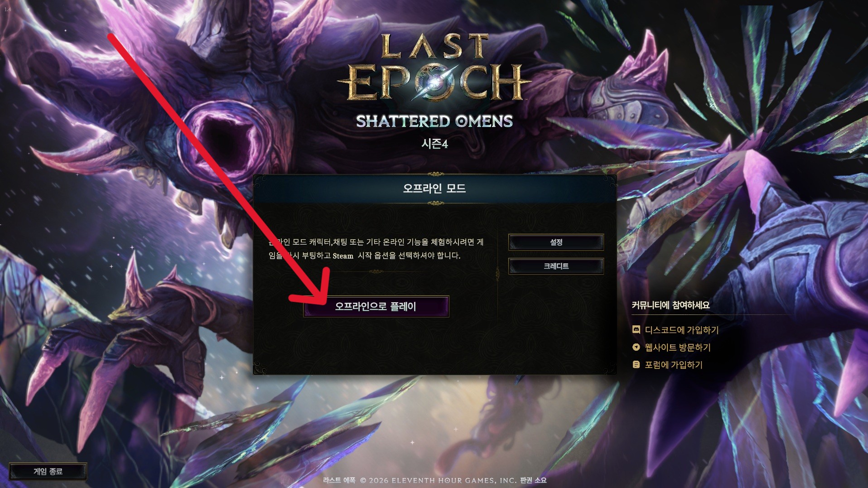
Task: Click the Discord logo icon
Action: (x=636, y=330)
